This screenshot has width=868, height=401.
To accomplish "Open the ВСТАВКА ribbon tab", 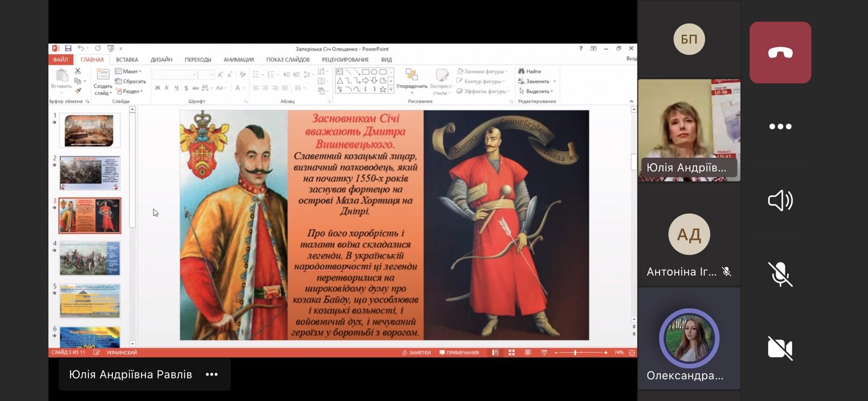I will click(x=127, y=60).
